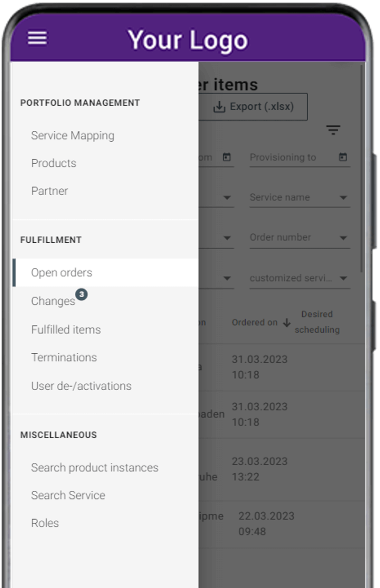
Task: Click the Provisioning to date field
Action: [300, 158]
